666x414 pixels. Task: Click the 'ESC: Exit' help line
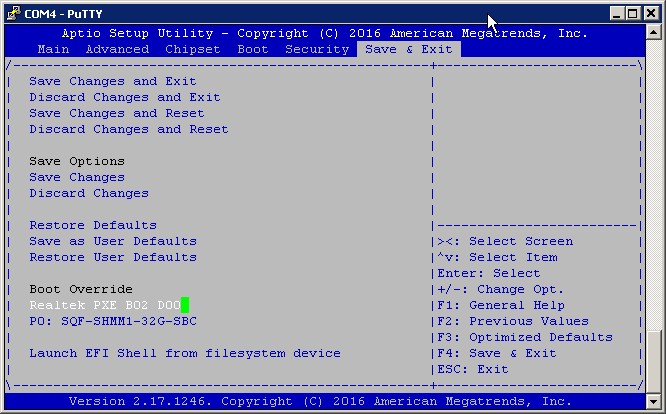coord(473,369)
